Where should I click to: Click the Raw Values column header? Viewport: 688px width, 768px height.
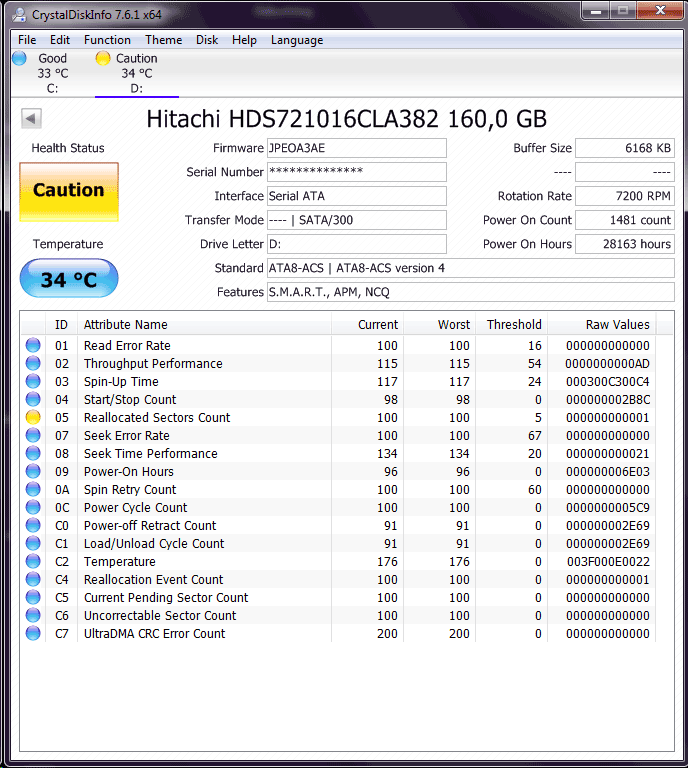(602, 324)
